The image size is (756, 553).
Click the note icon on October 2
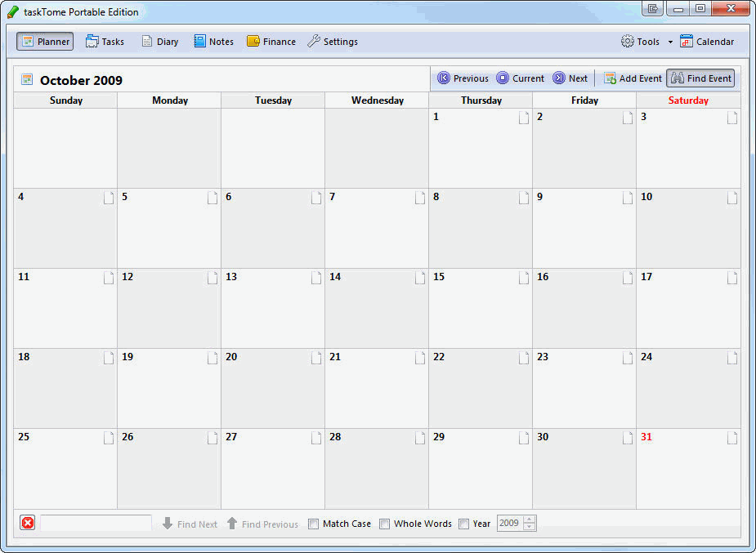coord(628,118)
